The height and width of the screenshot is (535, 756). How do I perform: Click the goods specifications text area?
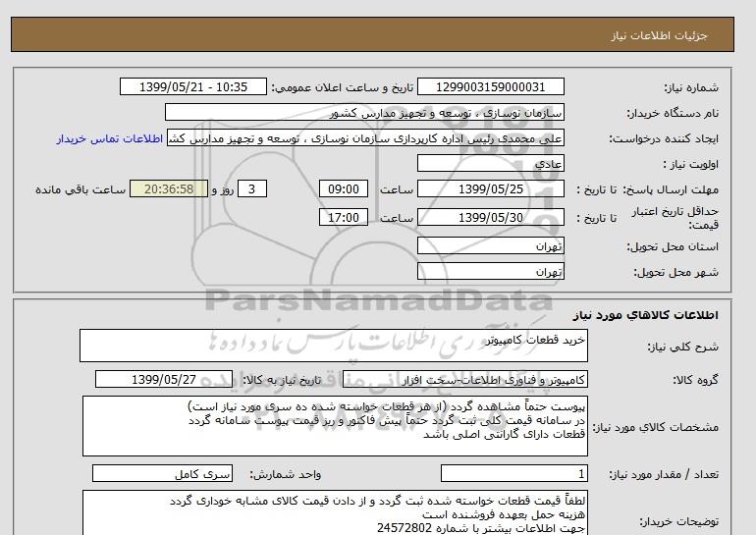click(335, 426)
